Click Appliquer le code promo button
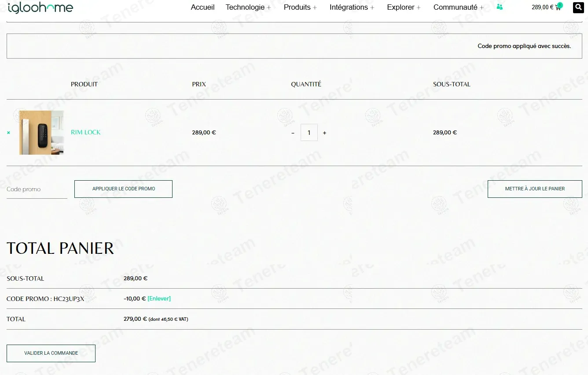588x375 pixels. pos(123,189)
